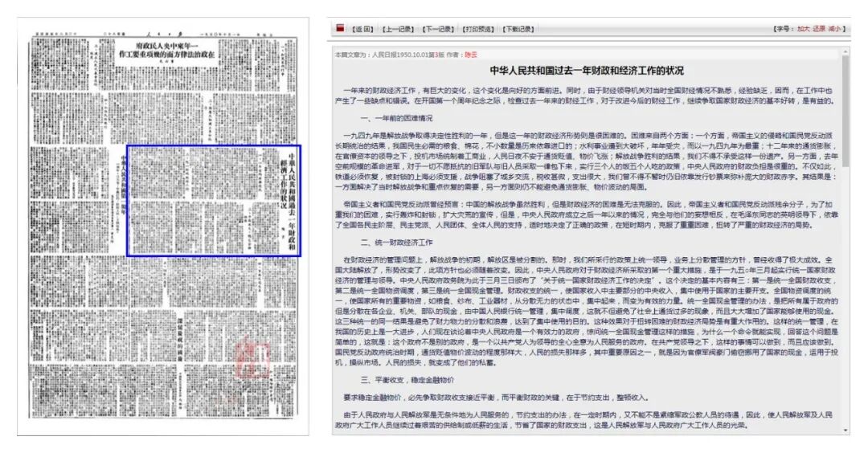Increase font size with 加大
This screenshot has height=453, width=868.
coord(803,29)
